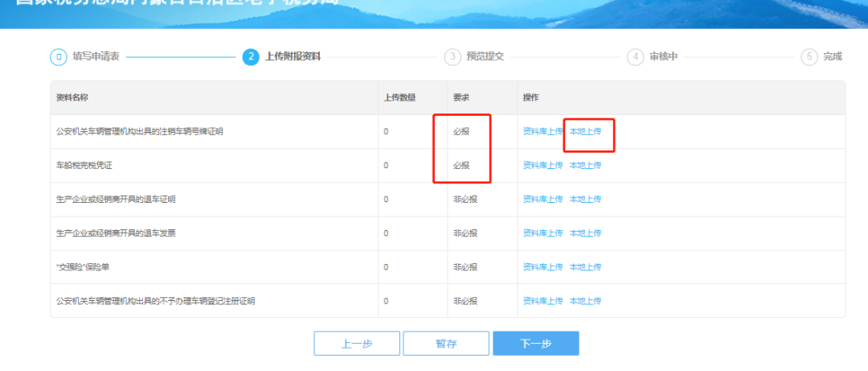The image size is (868, 371).
Task: Select step 4 circle icon 审核中
Action: (635, 57)
